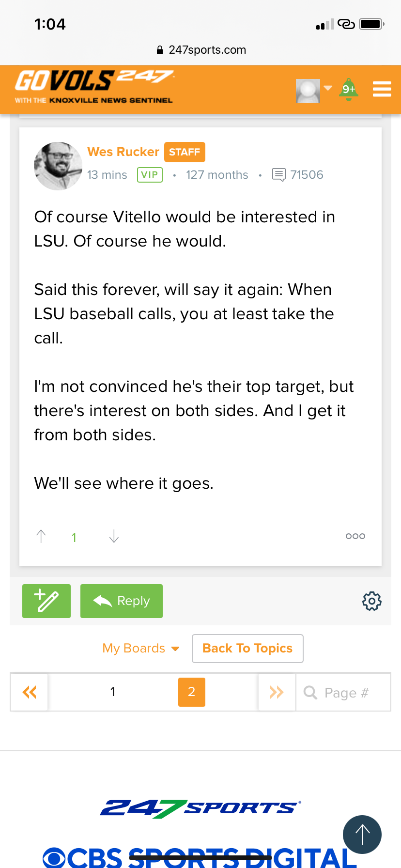Image resolution: width=401 pixels, height=868 pixels.
Task: Open Wes Rucker's profile name link
Action: (x=123, y=152)
